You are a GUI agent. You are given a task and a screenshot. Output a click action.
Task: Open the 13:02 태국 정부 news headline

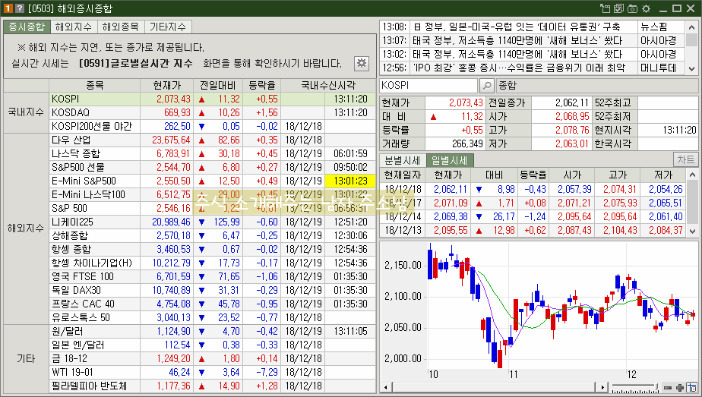517,54
